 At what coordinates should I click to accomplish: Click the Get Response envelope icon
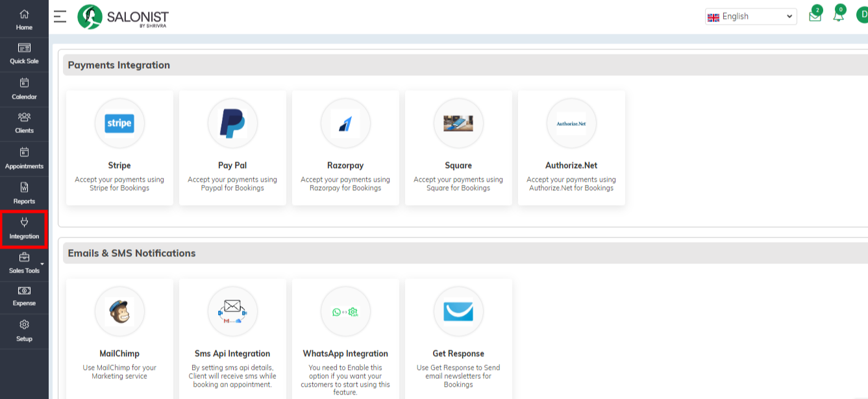(458, 311)
